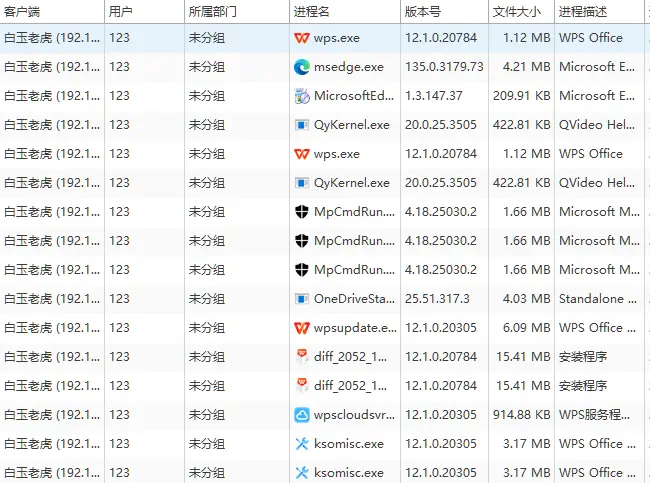The image size is (650, 483).
Task: Sort by the 进程名 column header
Action: [312, 11]
